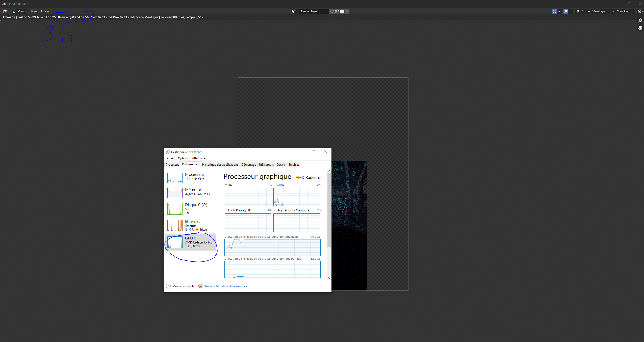Click Remaining:03:34:59.56 in status line
This screenshot has height=342, width=644.
tap(73, 17)
